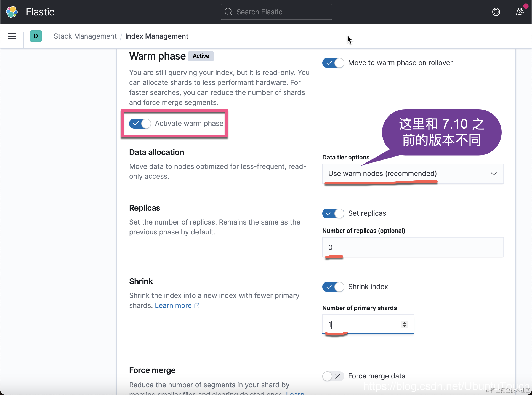Screen dimensions: 532x395
Task: Click increment arrow on primary shards
Action: coord(405,322)
